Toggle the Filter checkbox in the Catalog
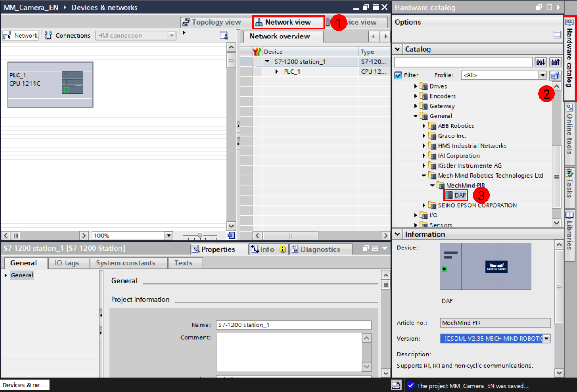This screenshot has width=577, height=392. 397,75
